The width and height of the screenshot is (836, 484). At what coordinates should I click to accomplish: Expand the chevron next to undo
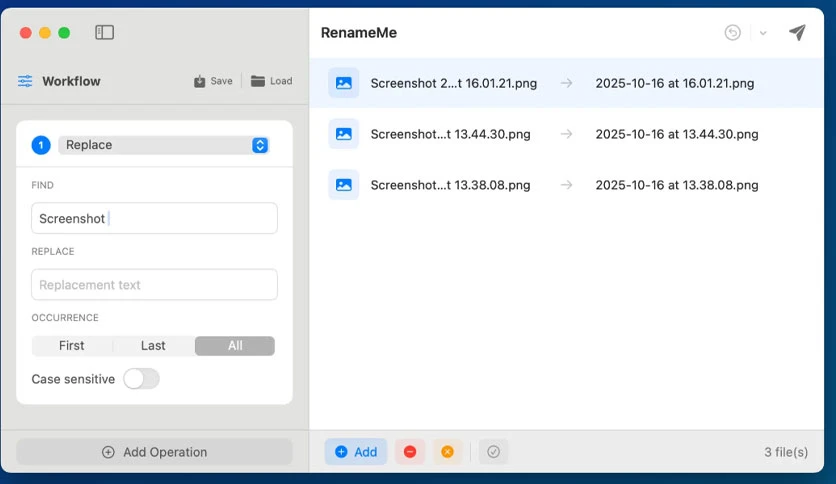pos(763,33)
